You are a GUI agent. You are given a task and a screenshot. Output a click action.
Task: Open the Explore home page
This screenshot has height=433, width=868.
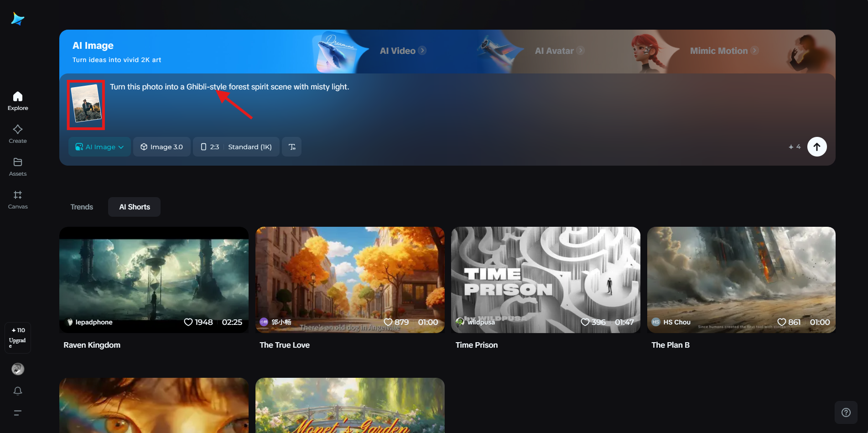(18, 101)
